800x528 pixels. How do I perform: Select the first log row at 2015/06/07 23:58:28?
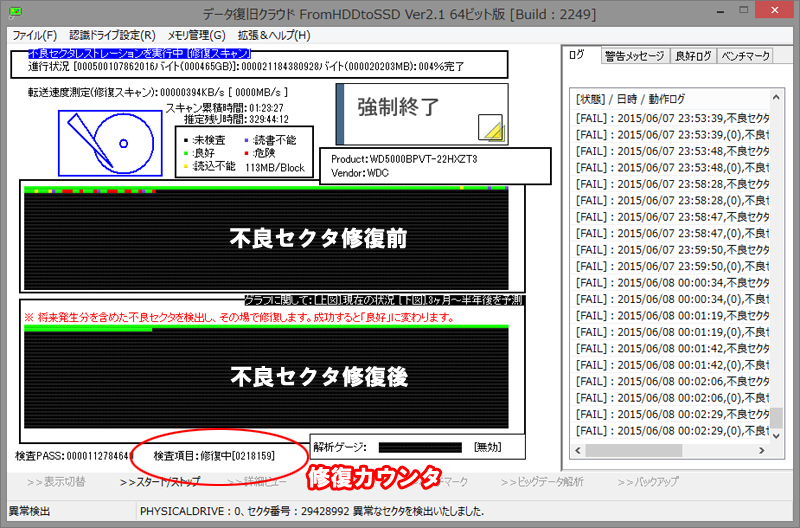pyautogui.click(x=672, y=184)
